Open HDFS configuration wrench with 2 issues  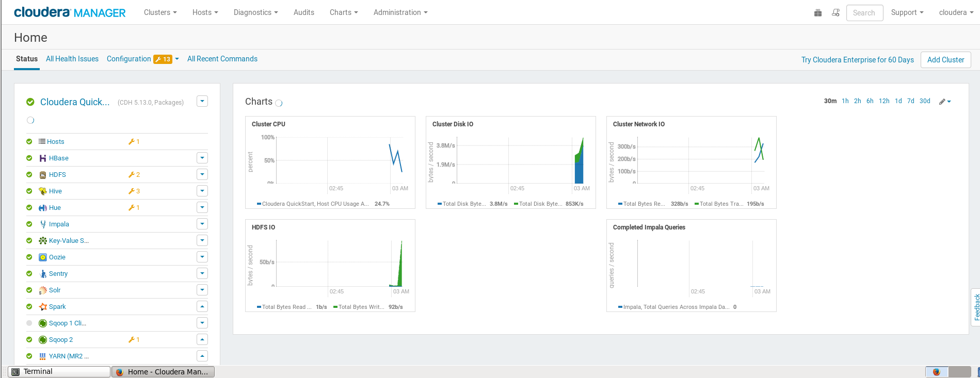coord(134,175)
